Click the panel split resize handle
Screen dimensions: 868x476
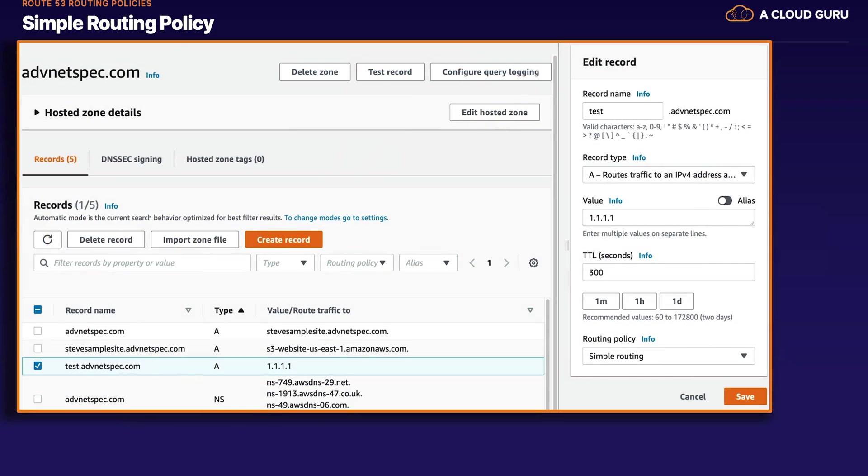(566, 245)
